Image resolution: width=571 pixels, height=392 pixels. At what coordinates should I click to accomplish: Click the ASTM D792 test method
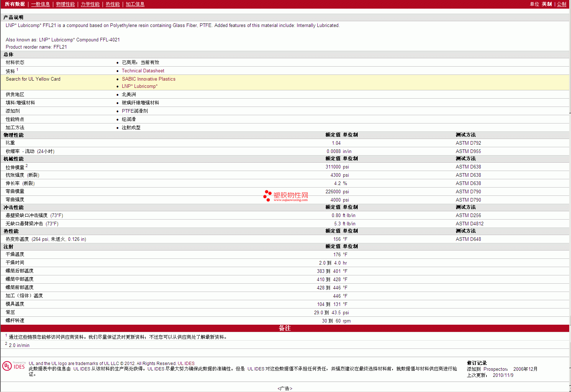tap(468, 143)
